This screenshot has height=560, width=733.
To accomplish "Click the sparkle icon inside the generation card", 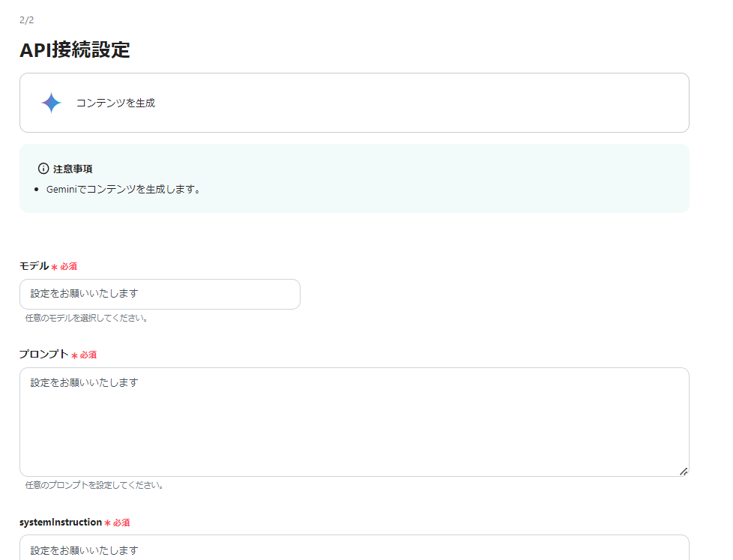I will [x=50, y=103].
